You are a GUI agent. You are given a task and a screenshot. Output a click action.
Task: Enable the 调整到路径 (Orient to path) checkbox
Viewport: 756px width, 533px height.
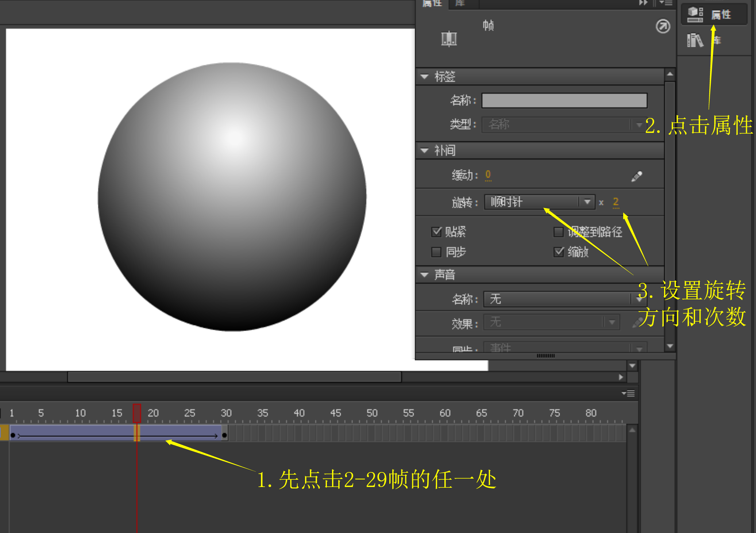(x=559, y=231)
